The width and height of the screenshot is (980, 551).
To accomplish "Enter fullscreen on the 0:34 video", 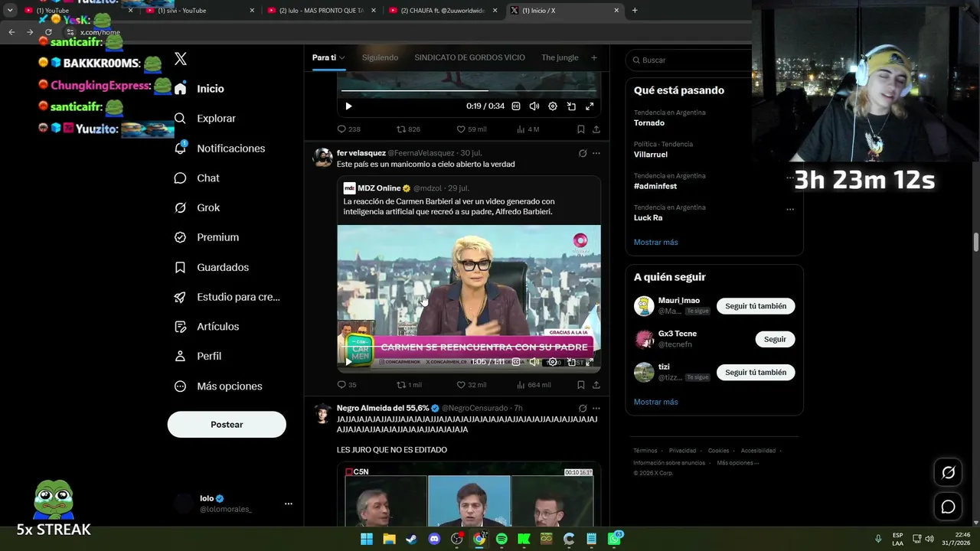I will pyautogui.click(x=590, y=106).
